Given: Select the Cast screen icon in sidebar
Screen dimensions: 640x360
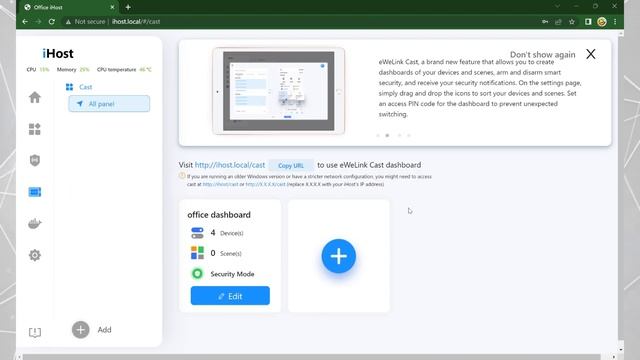Looking at the screenshot, I should point(35,192).
